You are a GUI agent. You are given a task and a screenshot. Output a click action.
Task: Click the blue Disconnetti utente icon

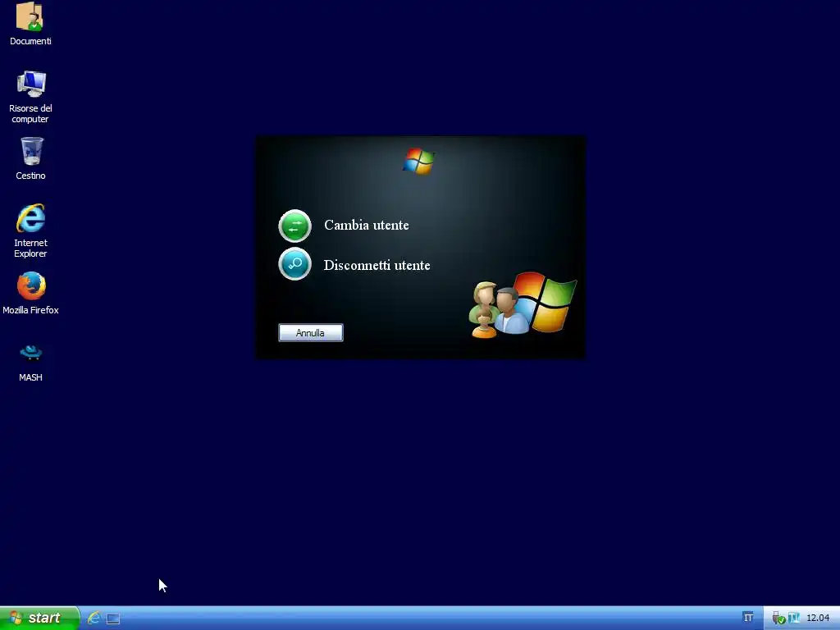click(x=294, y=264)
